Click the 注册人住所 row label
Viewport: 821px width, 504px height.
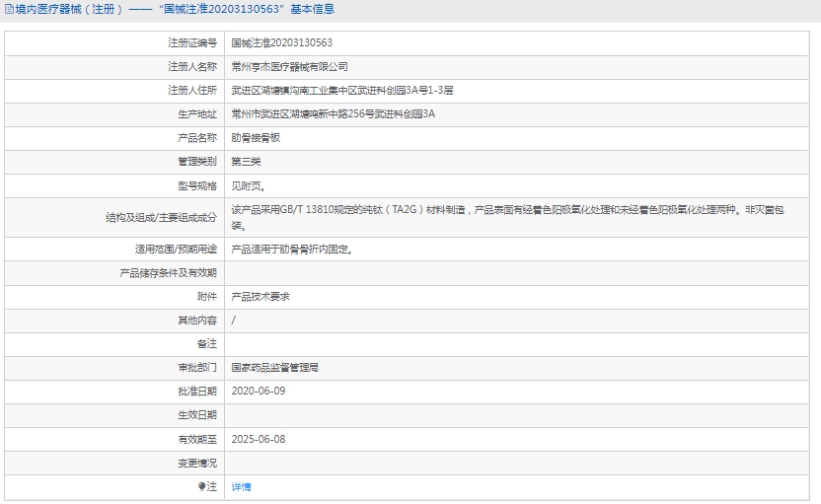(x=192, y=91)
